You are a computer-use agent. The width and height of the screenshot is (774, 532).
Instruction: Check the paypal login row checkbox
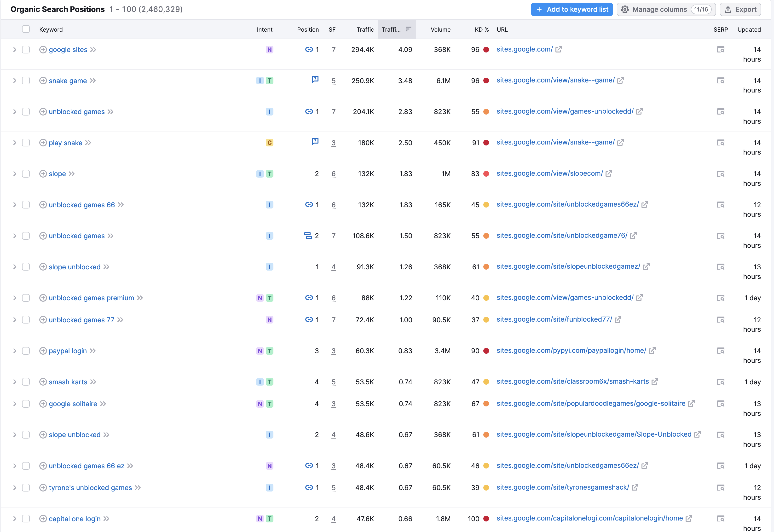(26, 351)
